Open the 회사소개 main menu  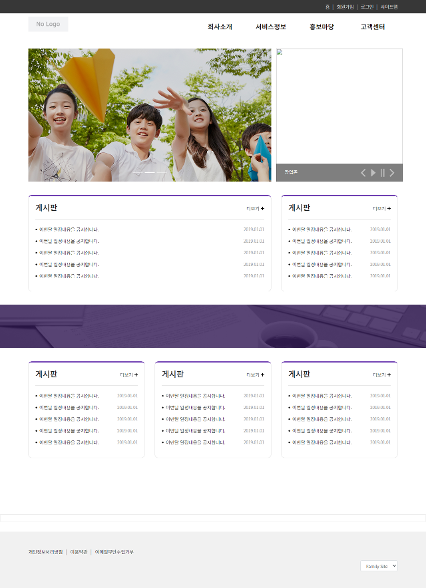pos(220,27)
